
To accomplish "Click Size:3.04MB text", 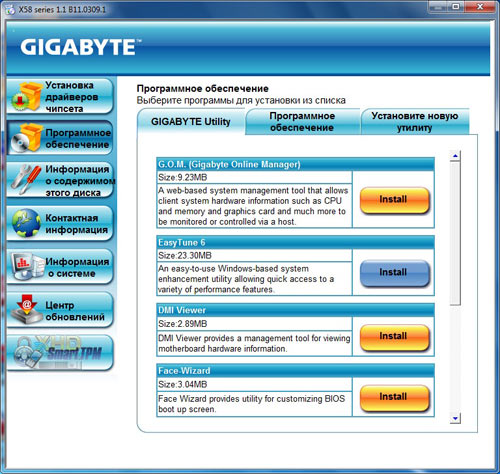I will click(x=182, y=384).
